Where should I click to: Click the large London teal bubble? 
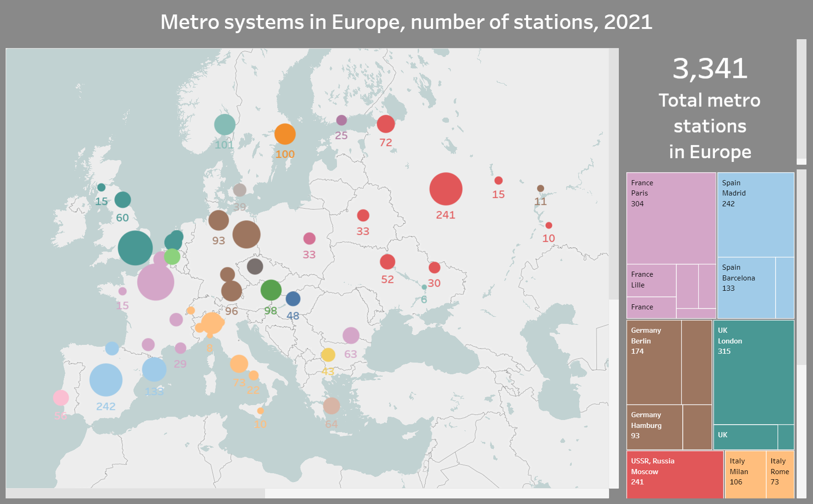(135, 248)
